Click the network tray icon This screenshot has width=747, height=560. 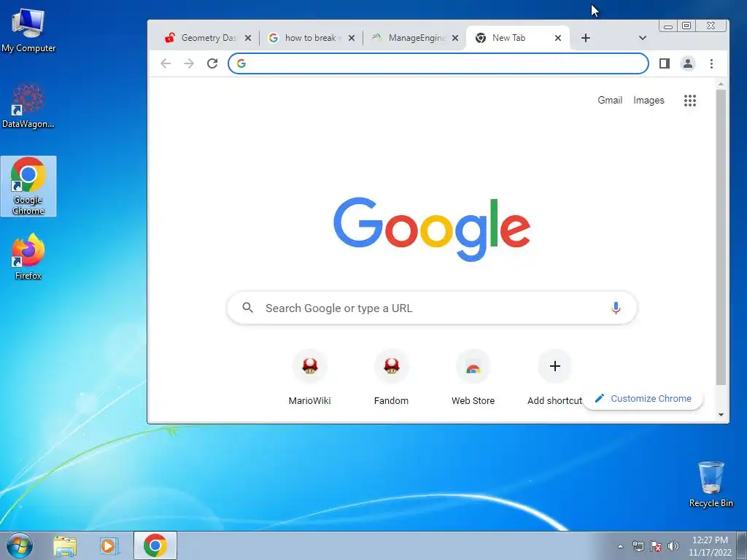pyautogui.click(x=638, y=546)
